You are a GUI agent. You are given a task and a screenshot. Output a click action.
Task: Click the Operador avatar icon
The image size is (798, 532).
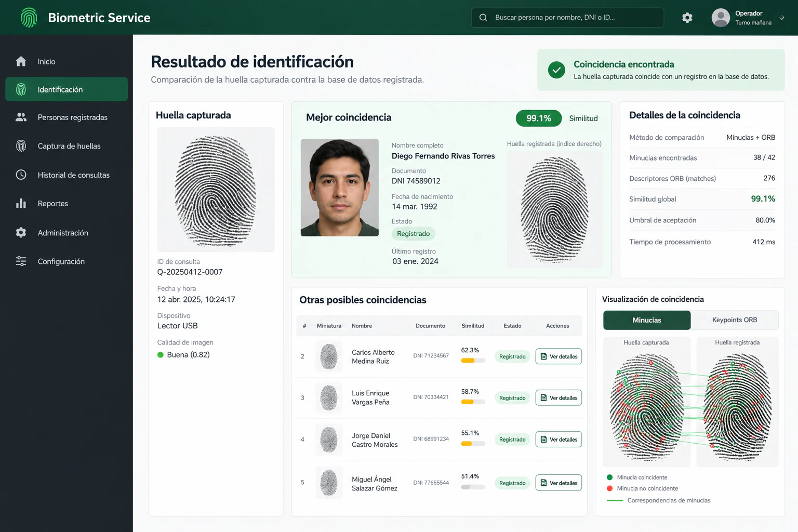click(x=721, y=18)
